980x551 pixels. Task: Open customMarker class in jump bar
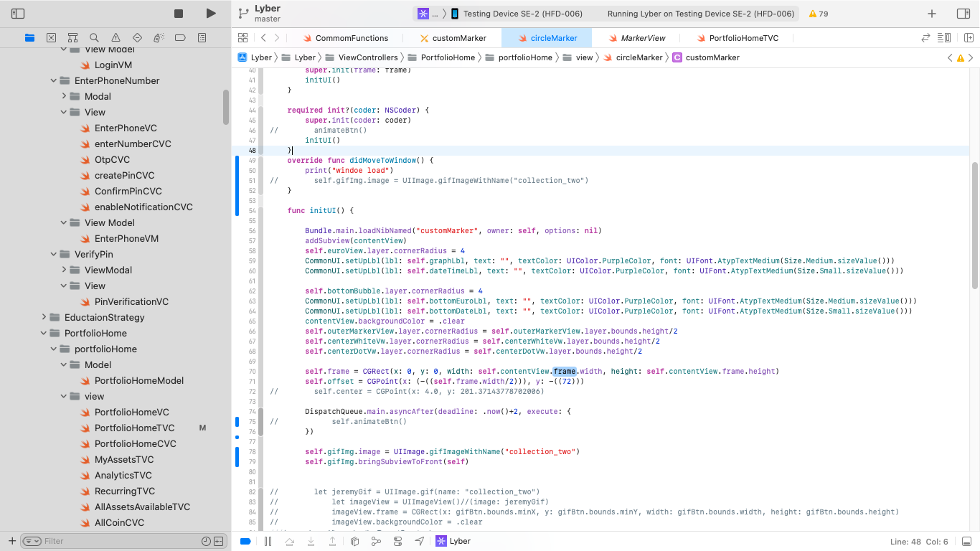point(706,57)
